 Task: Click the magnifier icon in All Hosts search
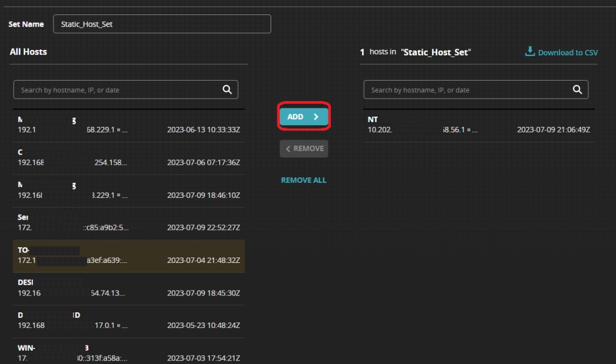[x=227, y=90]
